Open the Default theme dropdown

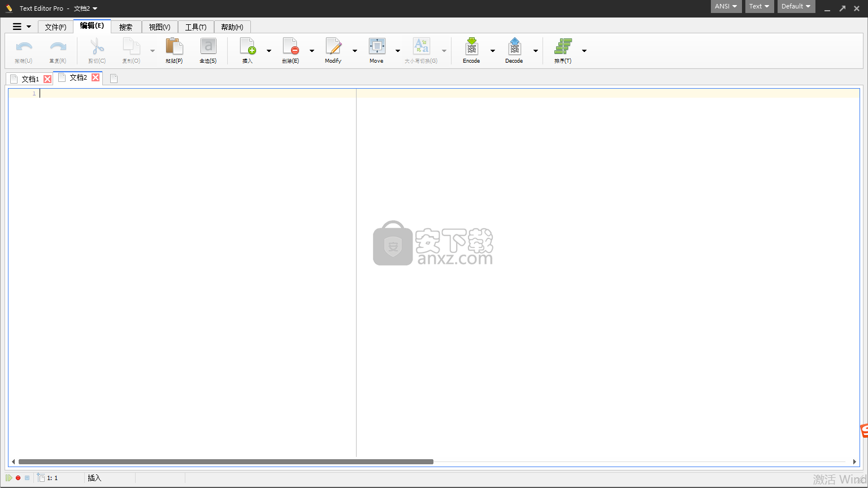(x=796, y=6)
